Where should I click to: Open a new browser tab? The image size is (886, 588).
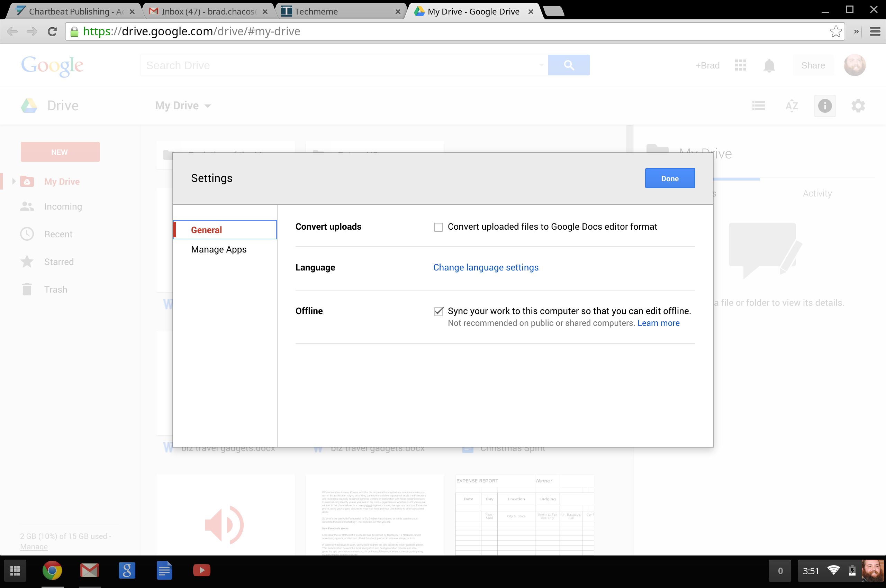click(554, 11)
